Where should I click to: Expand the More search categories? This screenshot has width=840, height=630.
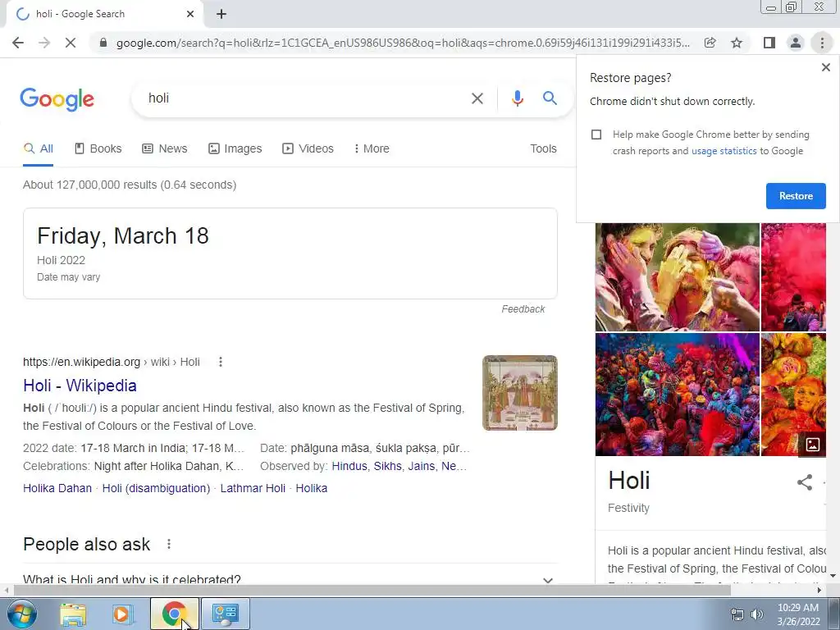(372, 149)
